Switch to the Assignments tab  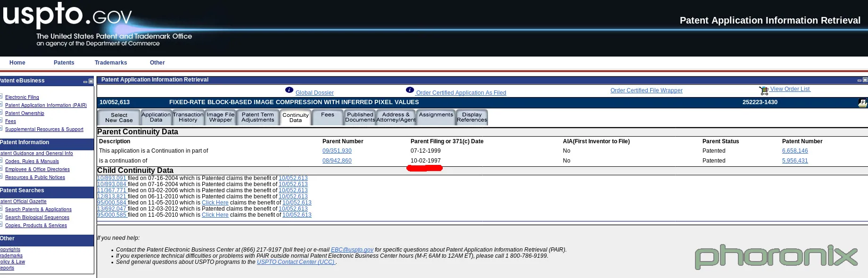click(436, 117)
